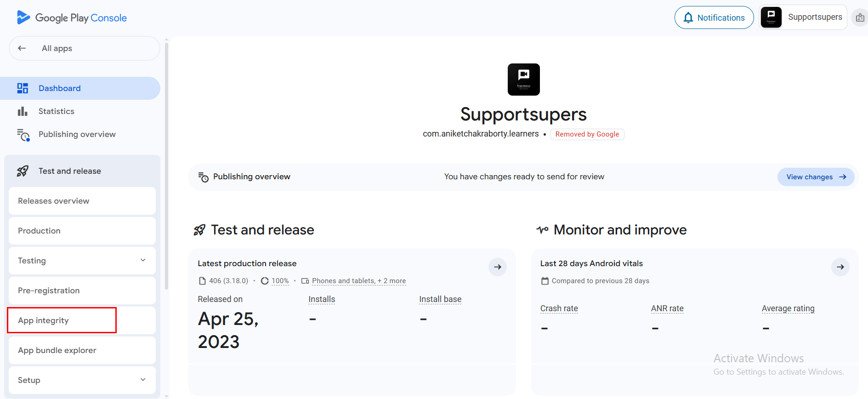868x399 pixels.
Task: Click the large Supportsupers app icon
Action: coord(523,80)
